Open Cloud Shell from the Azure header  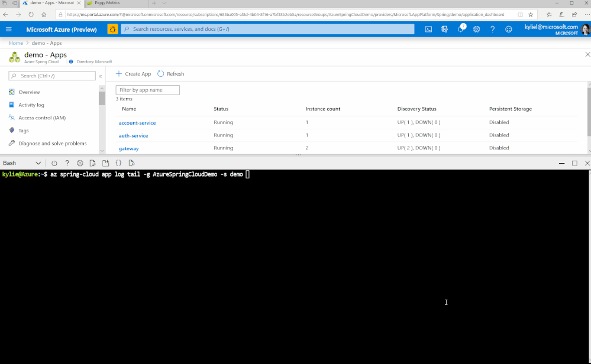(x=428, y=30)
